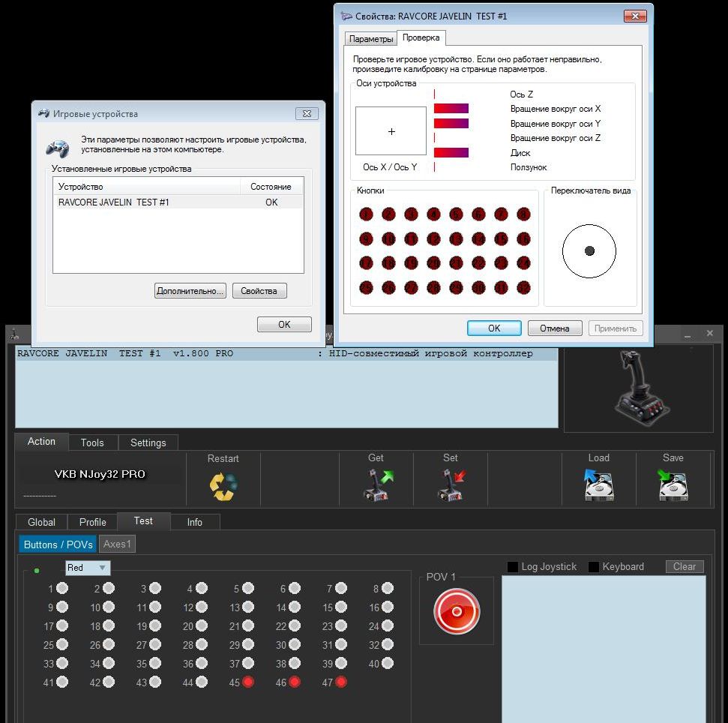
Task: Switch to the Параметры tab
Action: coord(371,39)
